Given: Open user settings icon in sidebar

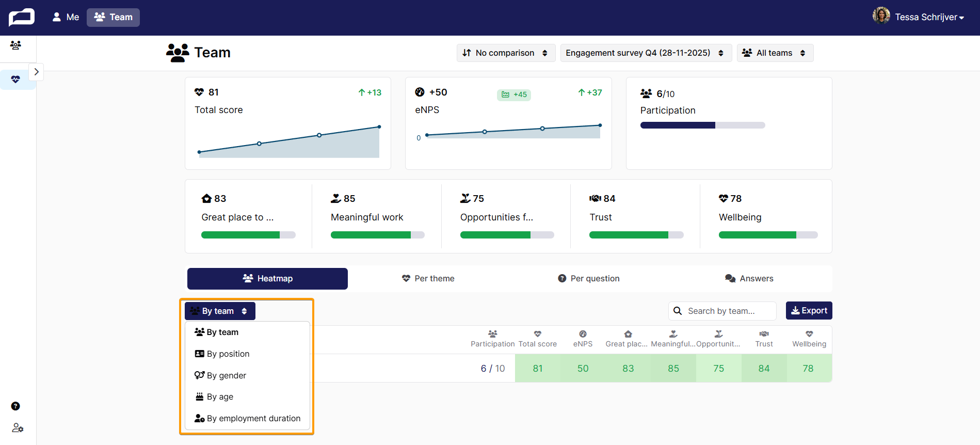Looking at the screenshot, I should point(18,428).
